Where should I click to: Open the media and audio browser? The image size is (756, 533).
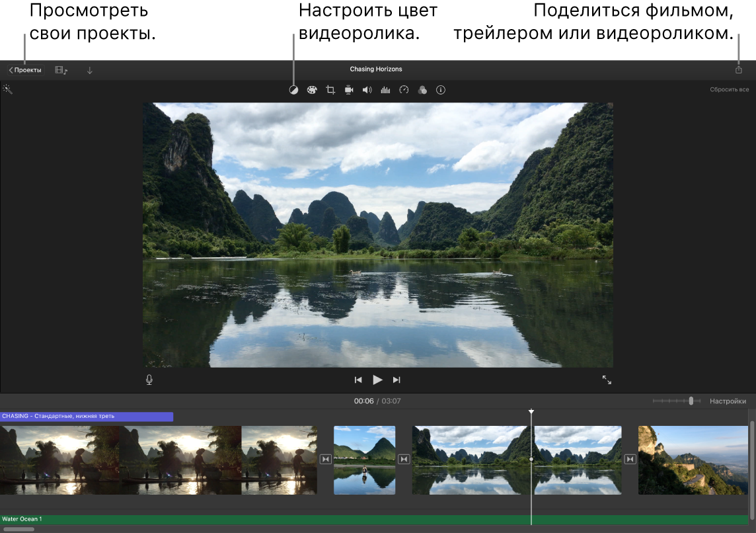pyautogui.click(x=61, y=69)
